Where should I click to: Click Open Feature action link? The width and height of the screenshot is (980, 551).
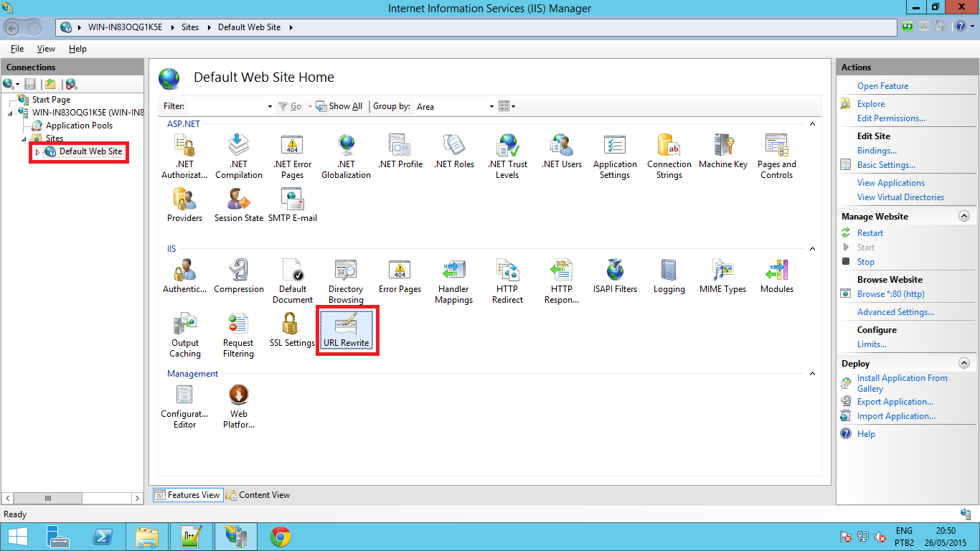(x=882, y=86)
